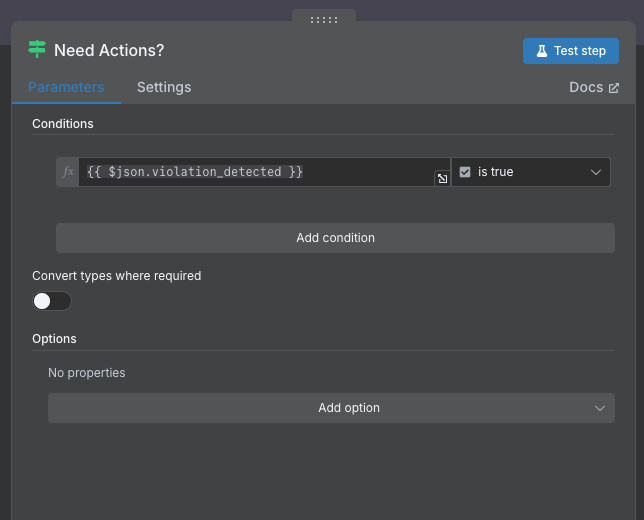Expand the Add option dropdown
This screenshot has height=520, width=644.
pos(330,408)
